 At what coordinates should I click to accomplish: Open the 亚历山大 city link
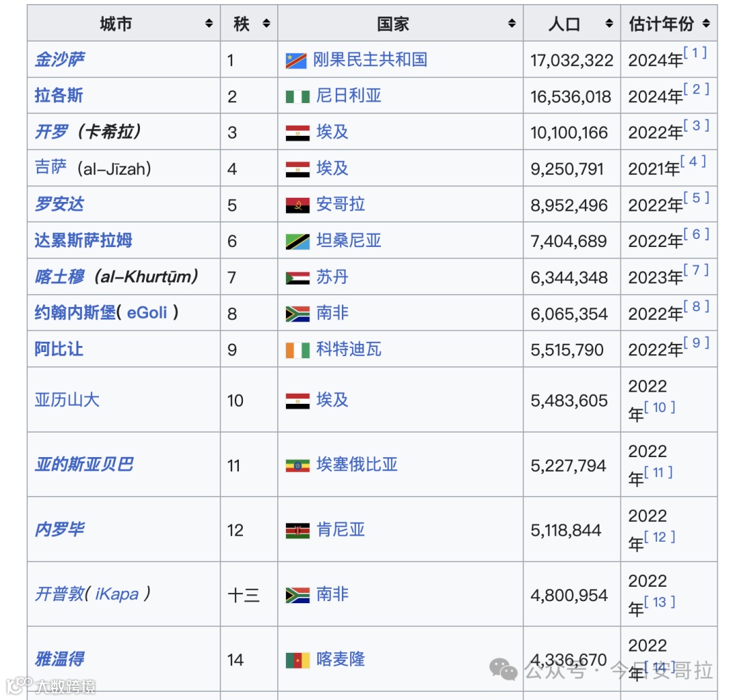[x=67, y=400]
